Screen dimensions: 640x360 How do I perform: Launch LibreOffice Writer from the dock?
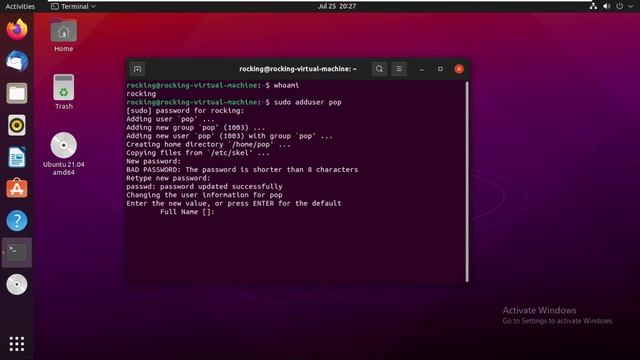17,157
